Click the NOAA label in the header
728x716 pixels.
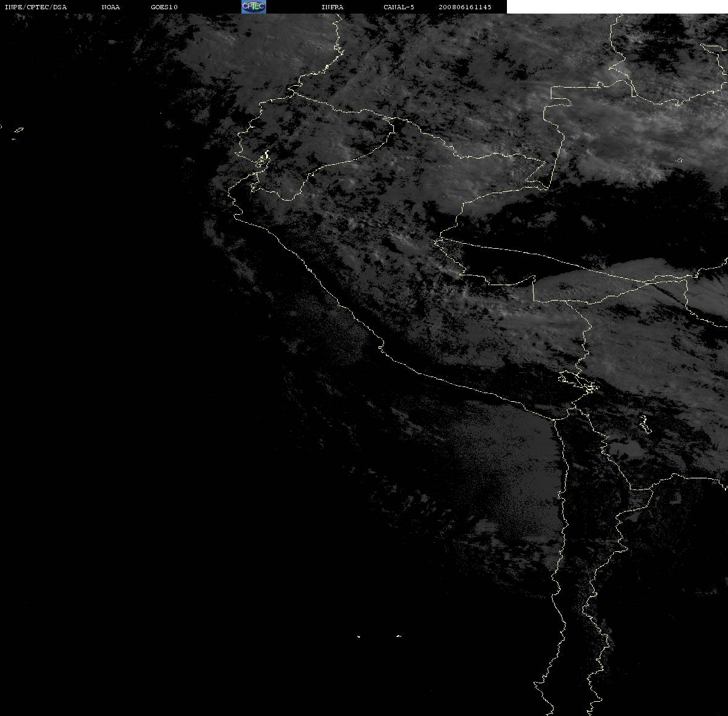point(111,7)
